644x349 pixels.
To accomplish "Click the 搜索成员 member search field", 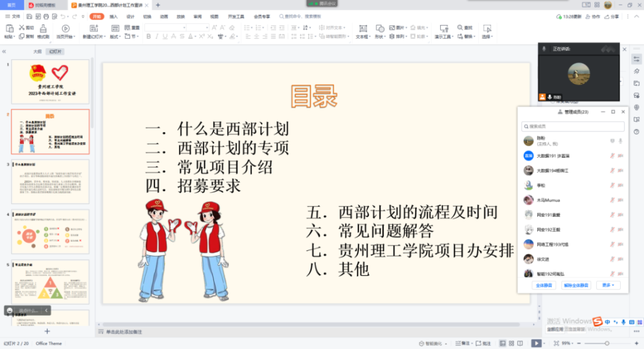I will point(572,126).
